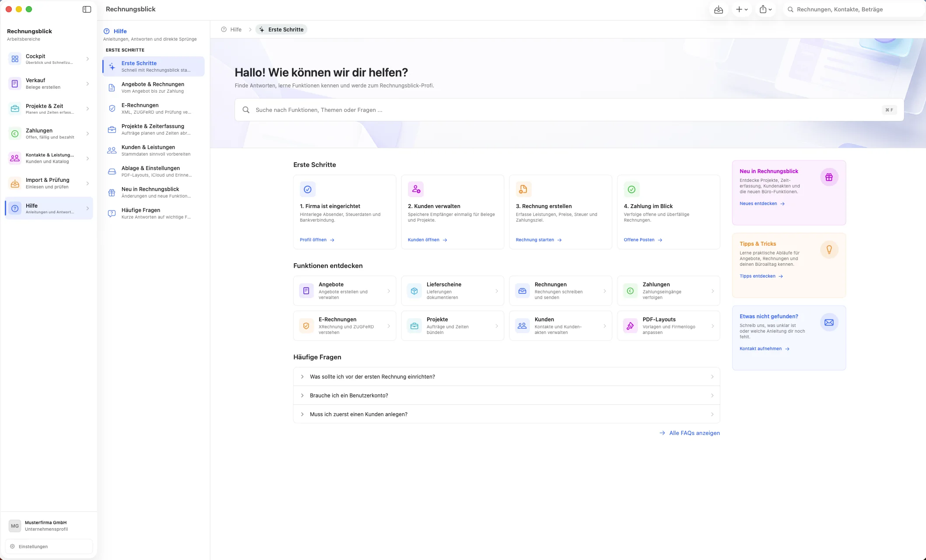This screenshot has height=560, width=926.
Task: Click the Kunden öffnen link
Action: click(428, 240)
